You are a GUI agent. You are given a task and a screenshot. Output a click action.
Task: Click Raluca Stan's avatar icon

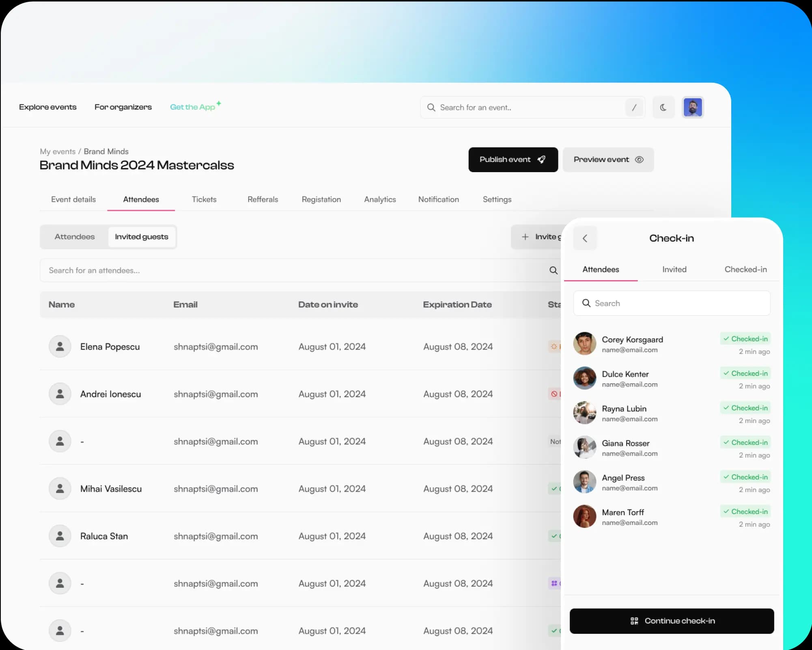click(60, 536)
